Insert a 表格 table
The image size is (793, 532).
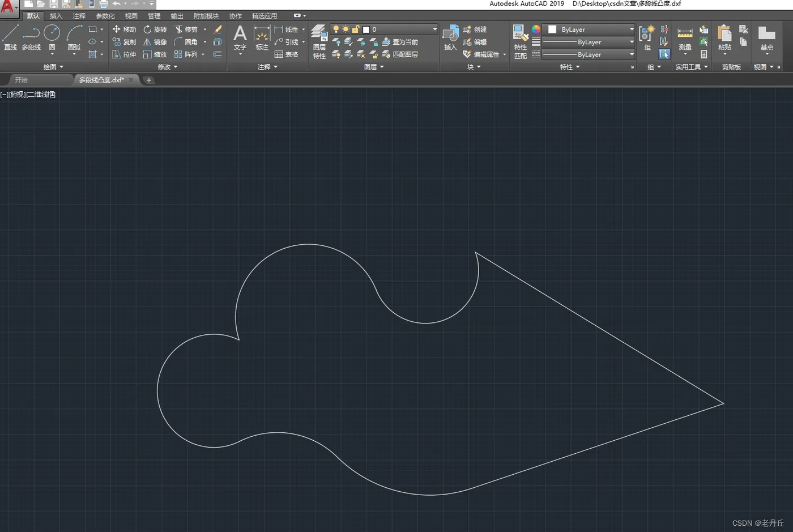pos(287,54)
